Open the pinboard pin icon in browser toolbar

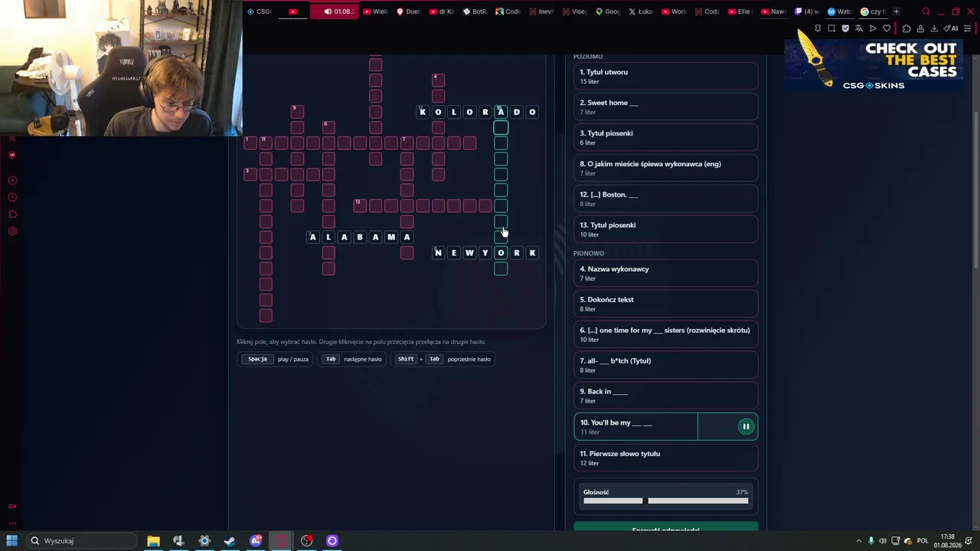pyautogui.click(x=818, y=28)
